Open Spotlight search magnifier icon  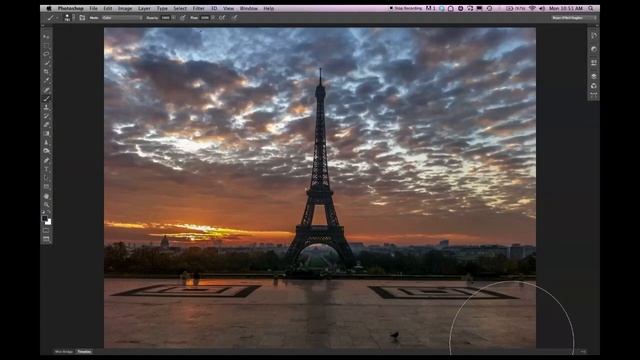pyautogui.click(x=591, y=8)
